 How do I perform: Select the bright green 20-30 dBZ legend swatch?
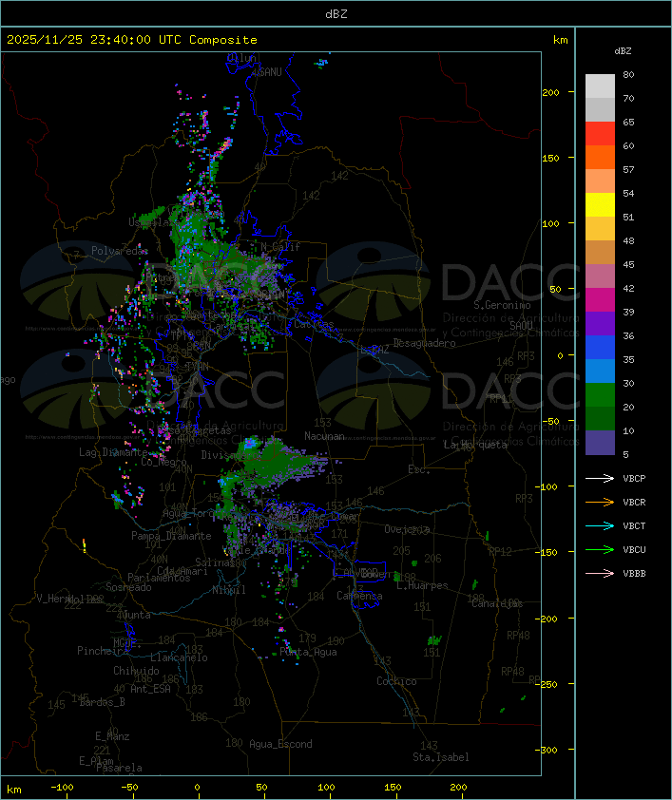pyautogui.click(x=600, y=395)
